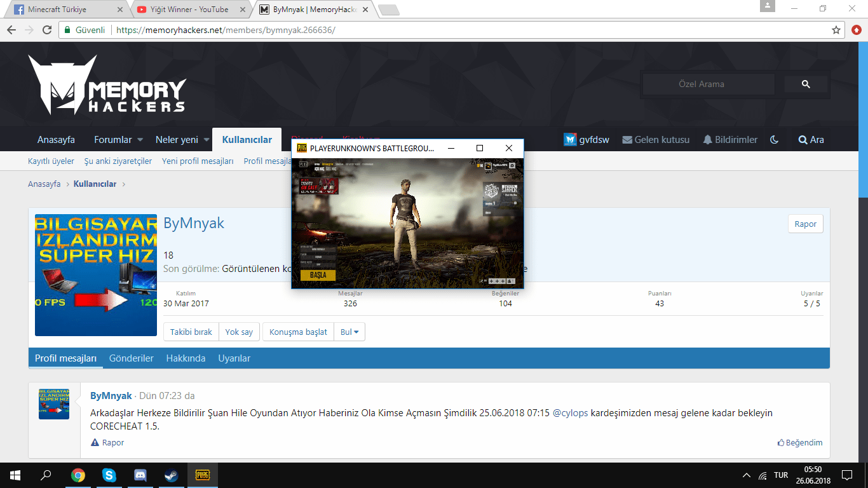This screenshot has width=868, height=488.
Task: Open the settings gear in PUBG window
Action: [512, 165]
